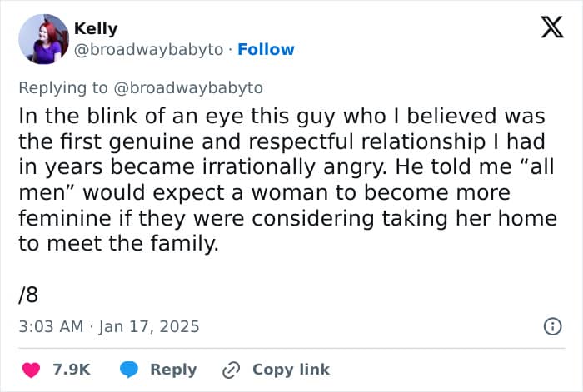583x392 pixels.
Task: Open the X logo link
Action: 552,27
